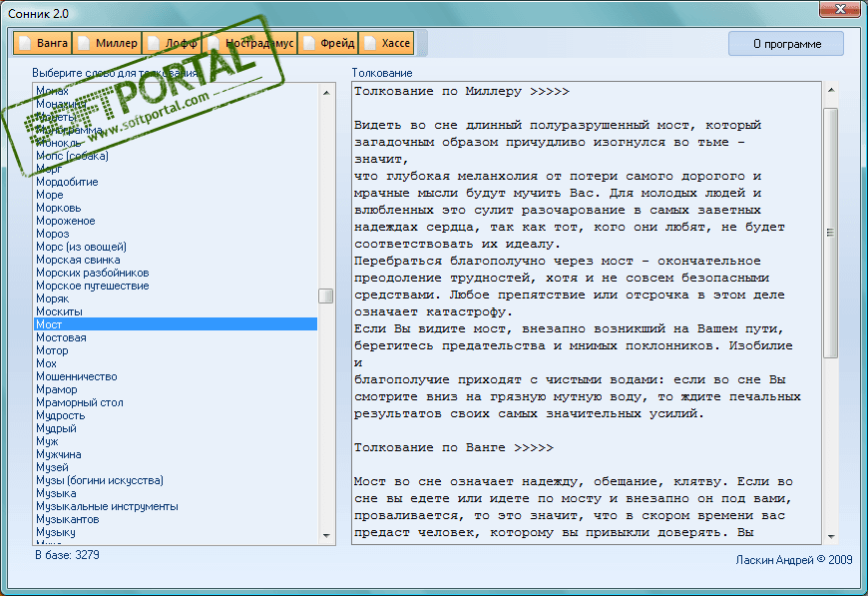Image resolution: width=868 pixels, height=596 pixels.
Task: Click the page icon on Хассе tab
Action: pos(370,43)
